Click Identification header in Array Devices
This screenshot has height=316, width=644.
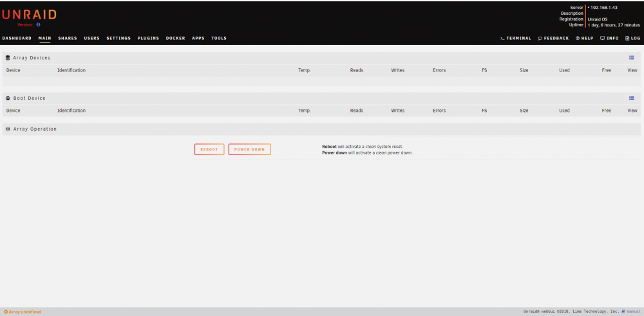[71, 70]
